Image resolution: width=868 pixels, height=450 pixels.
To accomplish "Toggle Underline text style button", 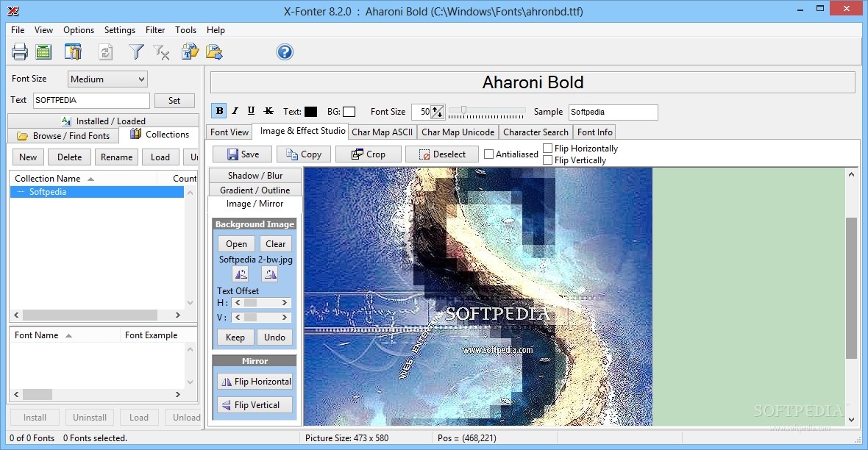I will point(251,111).
